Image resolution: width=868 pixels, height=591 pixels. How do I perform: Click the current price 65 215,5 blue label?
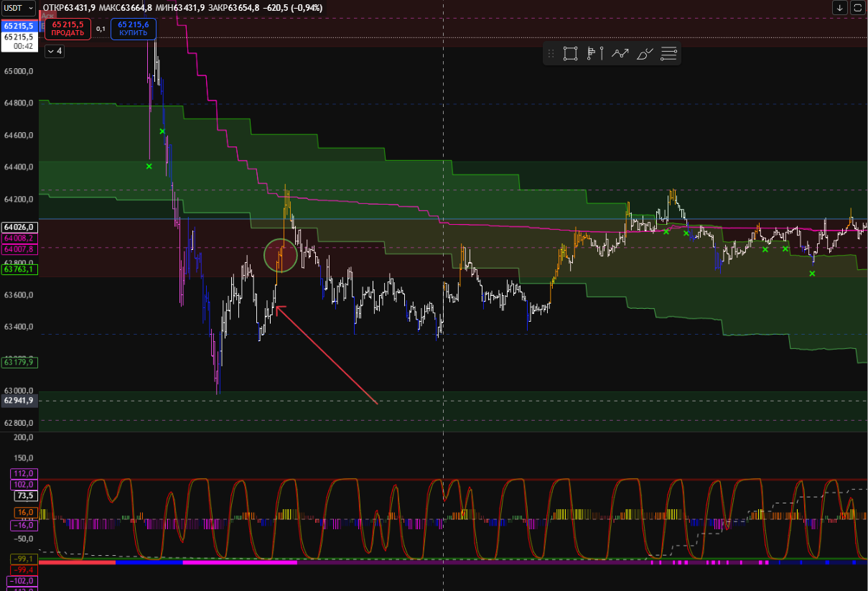click(x=19, y=26)
